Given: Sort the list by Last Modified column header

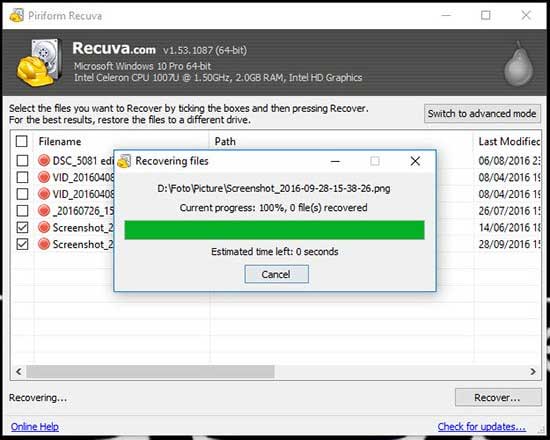Looking at the screenshot, I should click(509, 141).
